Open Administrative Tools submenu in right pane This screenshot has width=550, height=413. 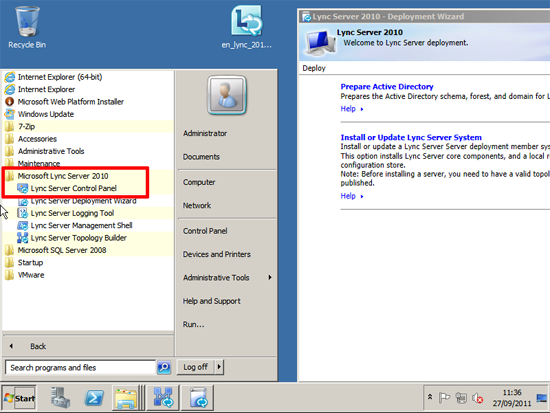coord(227,278)
